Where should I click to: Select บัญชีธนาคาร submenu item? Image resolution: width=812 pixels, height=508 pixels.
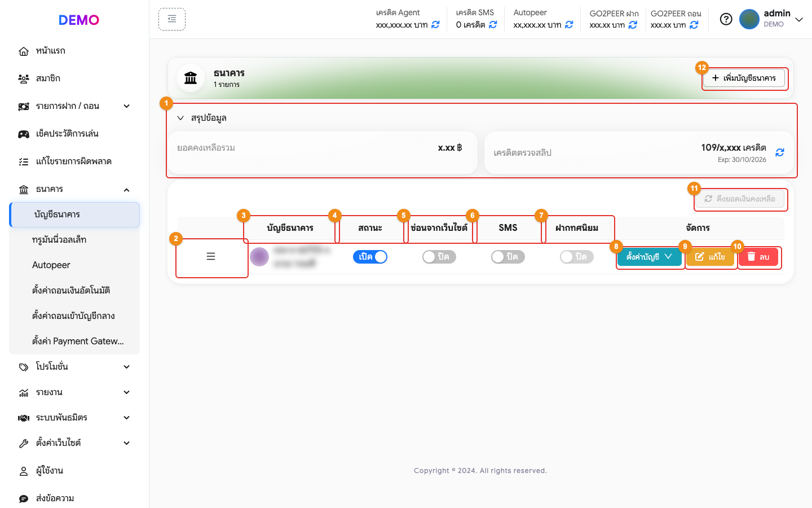(x=74, y=214)
